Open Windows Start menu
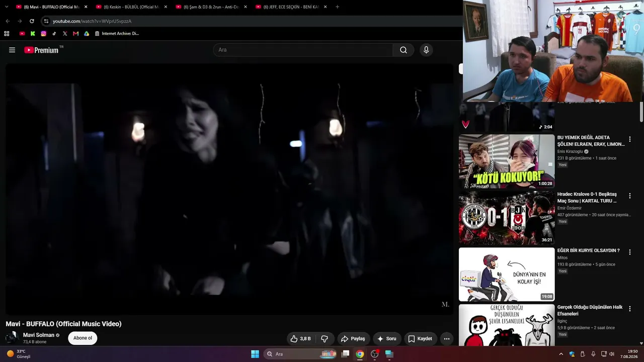 (255, 354)
